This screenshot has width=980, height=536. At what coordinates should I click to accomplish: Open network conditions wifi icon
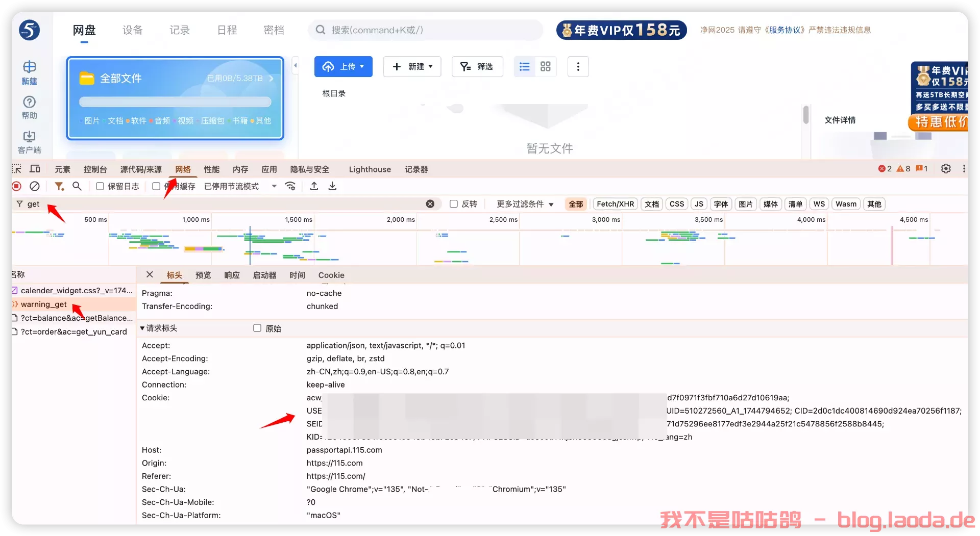(290, 186)
